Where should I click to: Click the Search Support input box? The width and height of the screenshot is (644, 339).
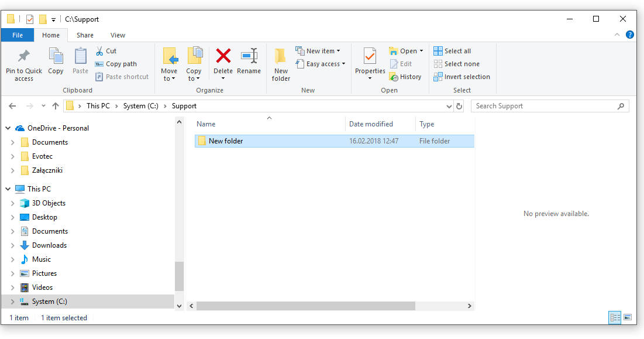[544, 106]
